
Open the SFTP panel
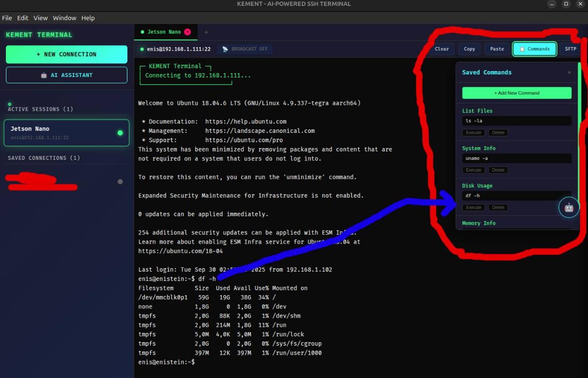tap(570, 49)
